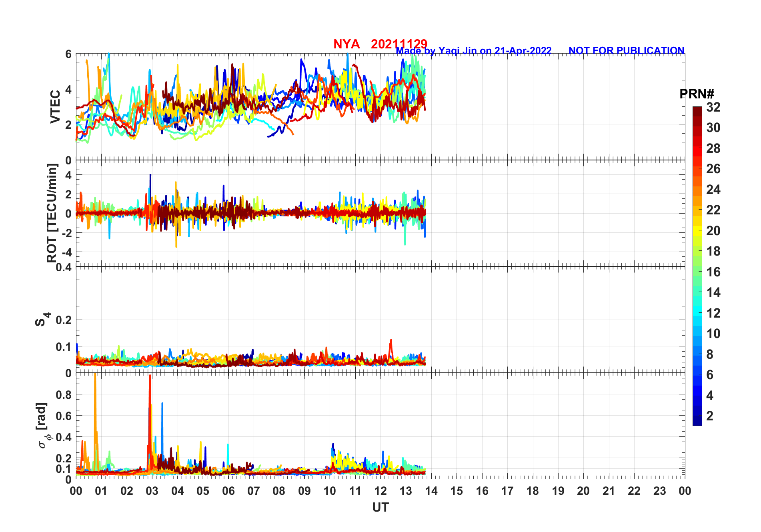Click the "23" hour tick on the UT axis
Screen dimensions: 761x532
coord(659,491)
